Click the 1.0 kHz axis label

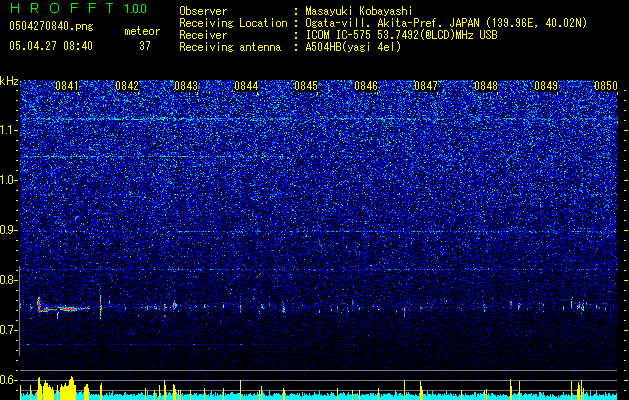(9, 180)
